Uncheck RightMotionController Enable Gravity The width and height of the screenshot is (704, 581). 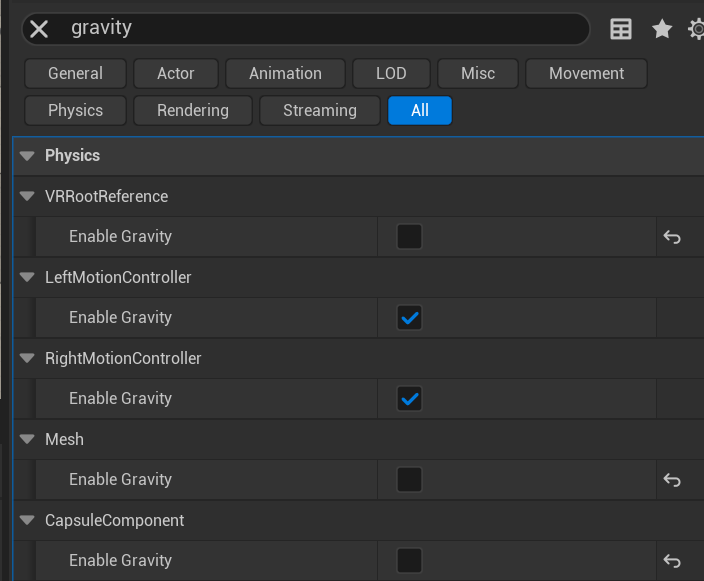pos(409,399)
